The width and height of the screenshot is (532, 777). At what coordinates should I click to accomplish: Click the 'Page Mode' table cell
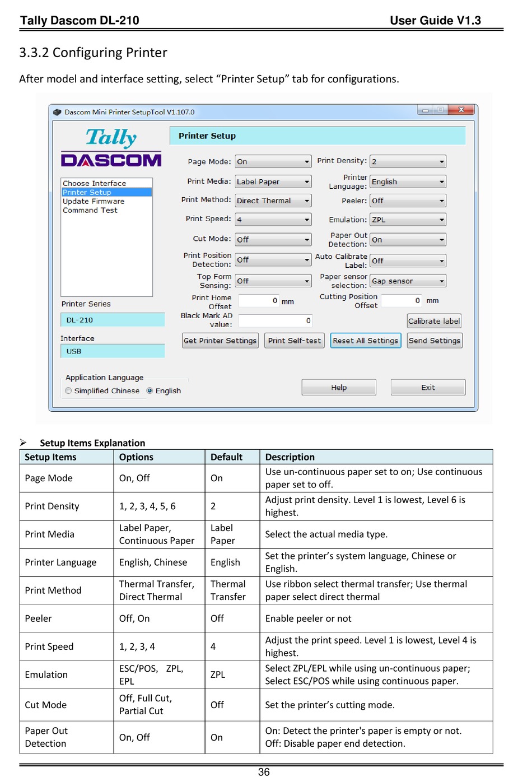click(x=67, y=478)
